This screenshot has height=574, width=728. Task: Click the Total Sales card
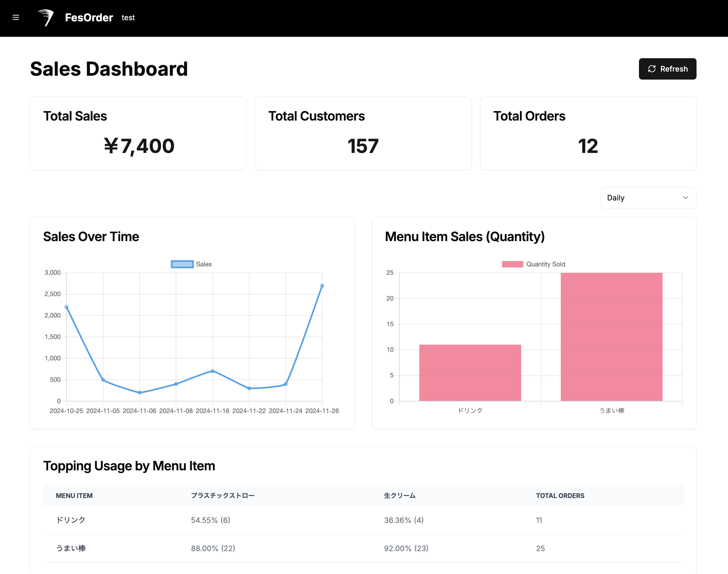coord(138,133)
